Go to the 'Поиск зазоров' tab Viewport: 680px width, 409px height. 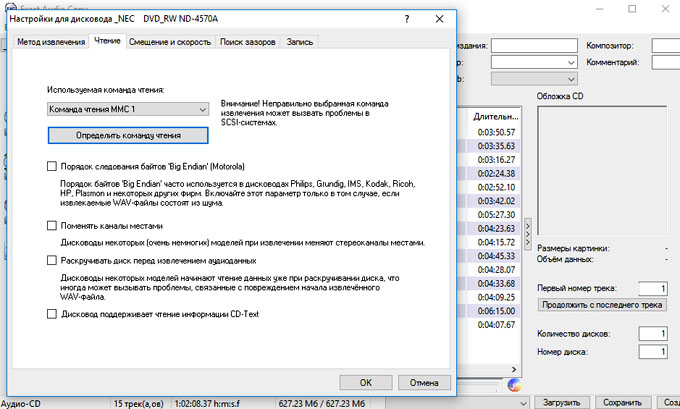tap(247, 41)
